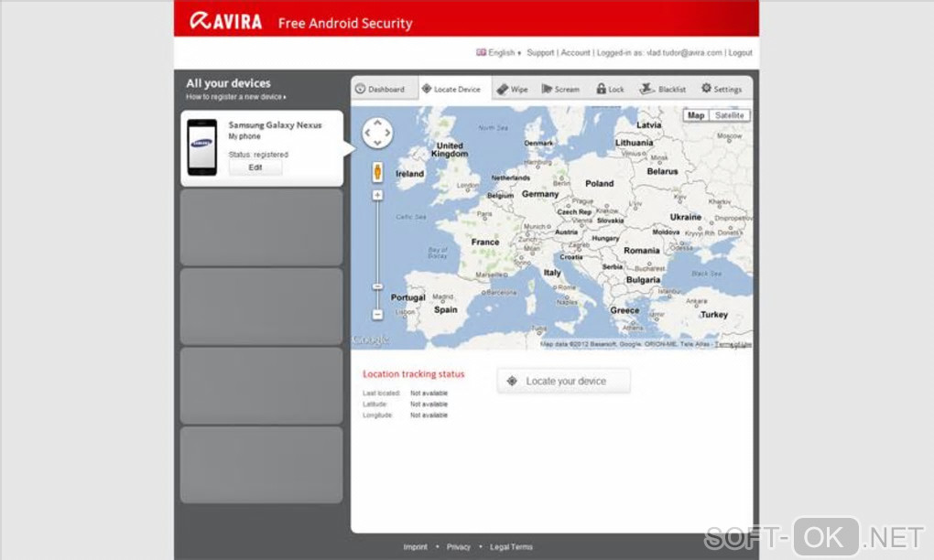Image resolution: width=934 pixels, height=560 pixels.
Task: Open the Settings tab
Action: [x=722, y=90]
